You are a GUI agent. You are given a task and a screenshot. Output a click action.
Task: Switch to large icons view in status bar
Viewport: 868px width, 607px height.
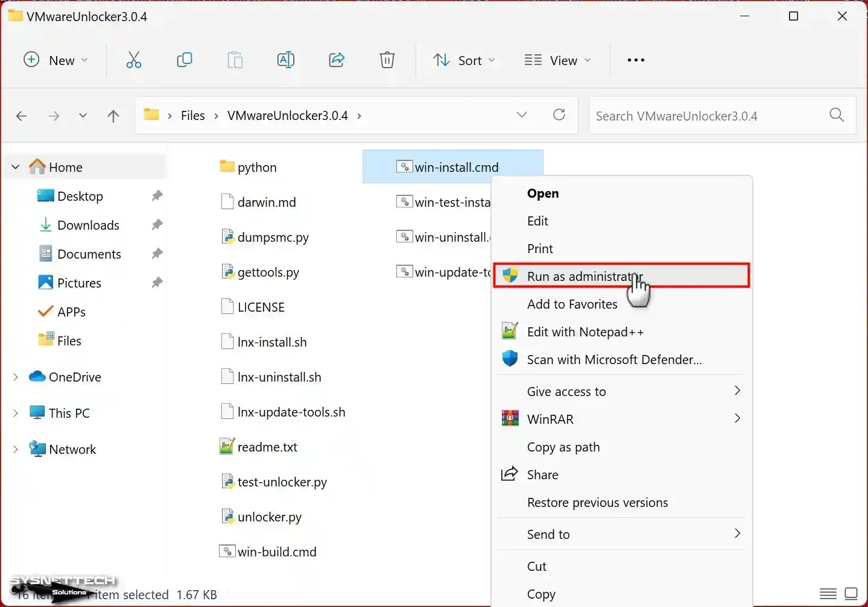coord(851,594)
